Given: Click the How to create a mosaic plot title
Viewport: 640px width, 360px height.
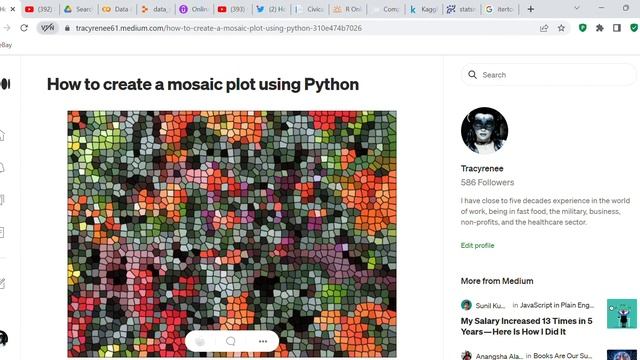Looking at the screenshot, I should point(203,84).
